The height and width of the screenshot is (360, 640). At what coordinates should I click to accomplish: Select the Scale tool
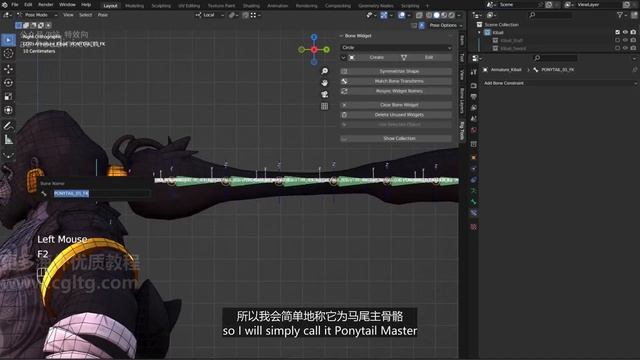pos(8,97)
